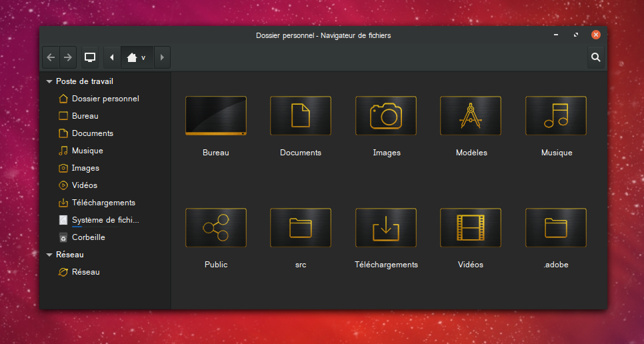
Task: Maximize the file browser window
Action: click(576, 35)
